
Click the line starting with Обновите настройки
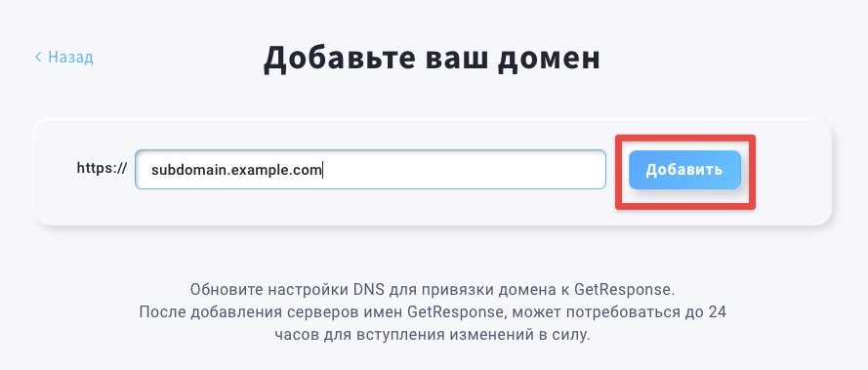433,290
